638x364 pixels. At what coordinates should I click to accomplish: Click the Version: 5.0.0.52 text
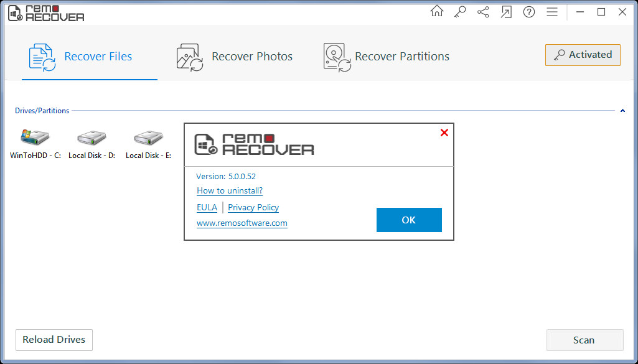[x=226, y=177]
